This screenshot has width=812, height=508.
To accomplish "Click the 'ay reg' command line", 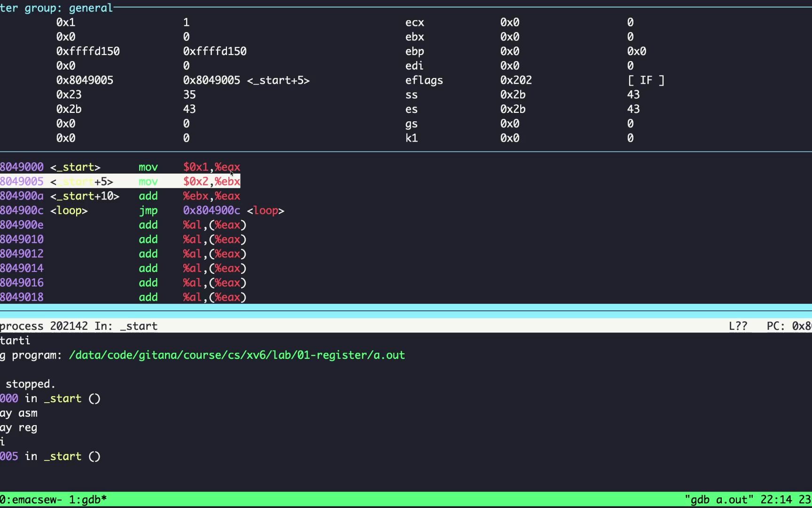I will (x=19, y=428).
